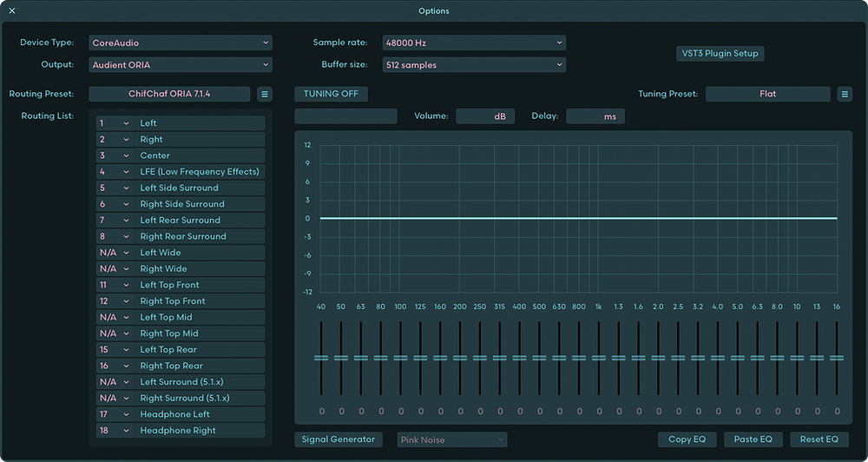The width and height of the screenshot is (868, 462).
Task: Open the Output Audient ORIA dropdown
Action: [181, 65]
